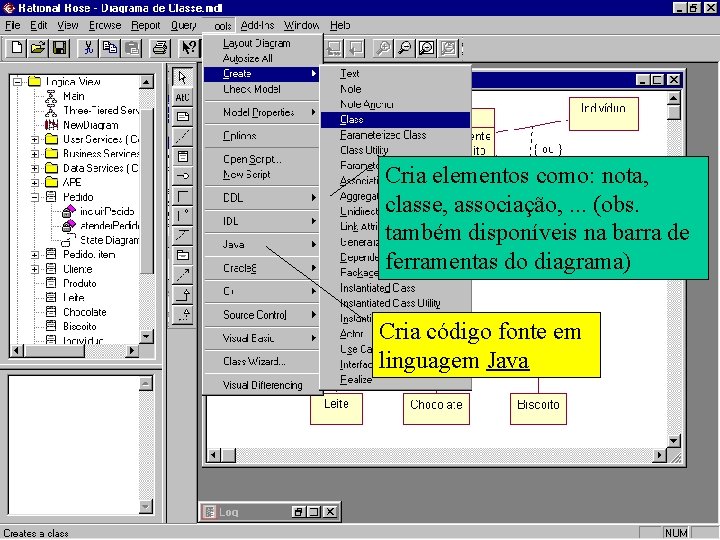720x540 pixels.
Task: Save the model using the floppy icon
Action: coord(60,48)
